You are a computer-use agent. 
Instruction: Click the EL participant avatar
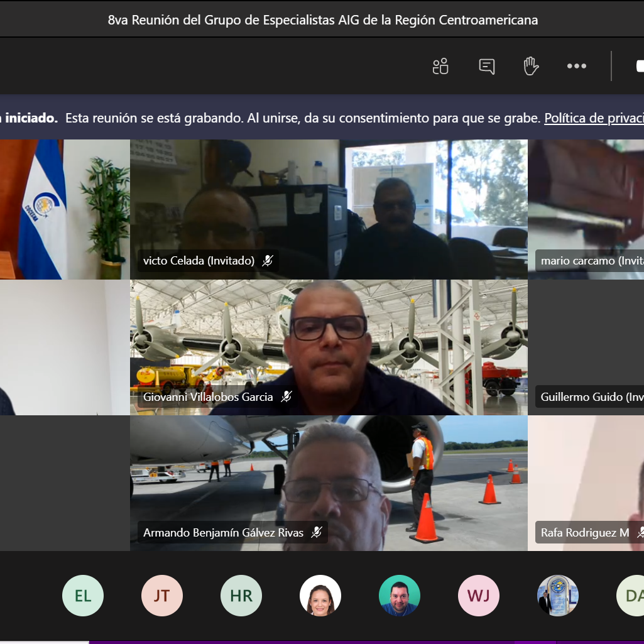83,596
